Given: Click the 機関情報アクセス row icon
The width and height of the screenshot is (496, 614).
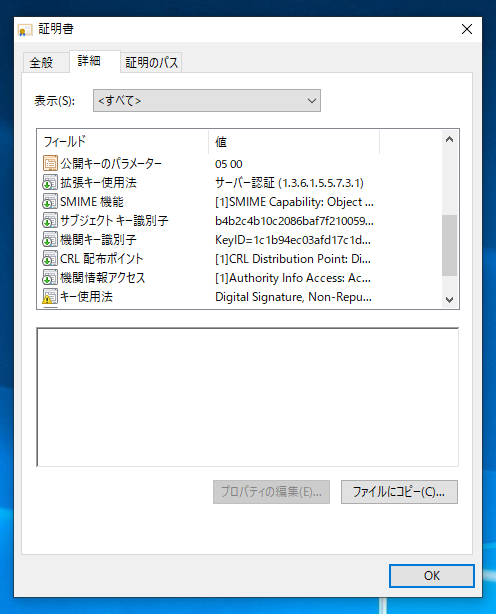Looking at the screenshot, I should [x=50, y=278].
